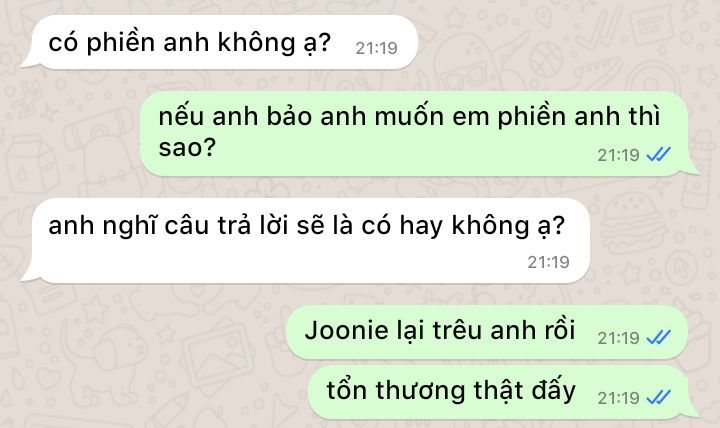Select the "tổn thương thật đấy" bubble
Viewport: 720px width, 428px height.
tap(502, 392)
